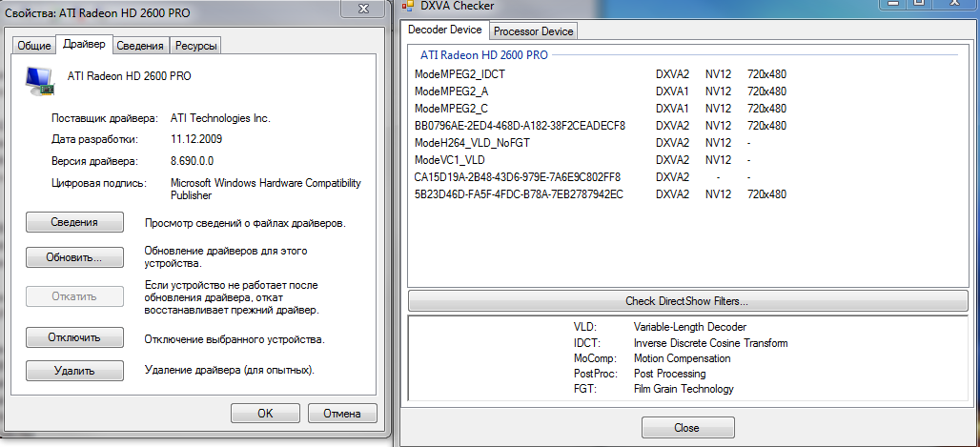Click the Цифровая подпись label
The width and height of the screenshot is (980, 447).
pyautogui.click(x=99, y=183)
